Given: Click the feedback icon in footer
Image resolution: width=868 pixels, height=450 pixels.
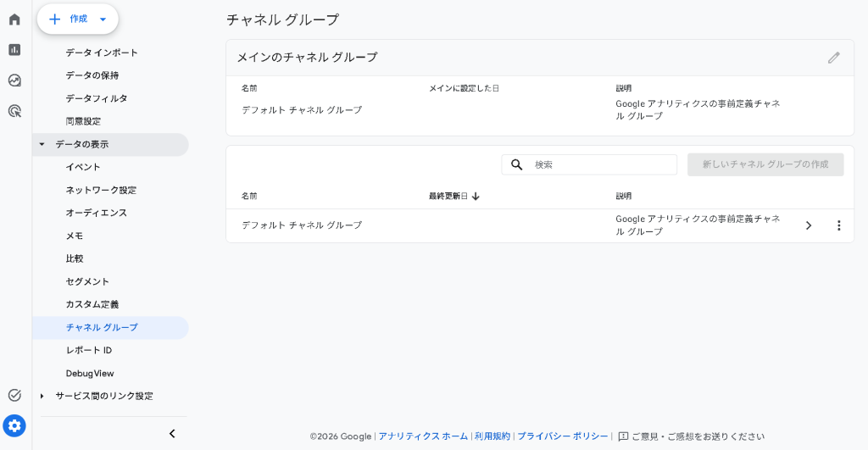Looking at the screenshot, I should click(623, 436).
